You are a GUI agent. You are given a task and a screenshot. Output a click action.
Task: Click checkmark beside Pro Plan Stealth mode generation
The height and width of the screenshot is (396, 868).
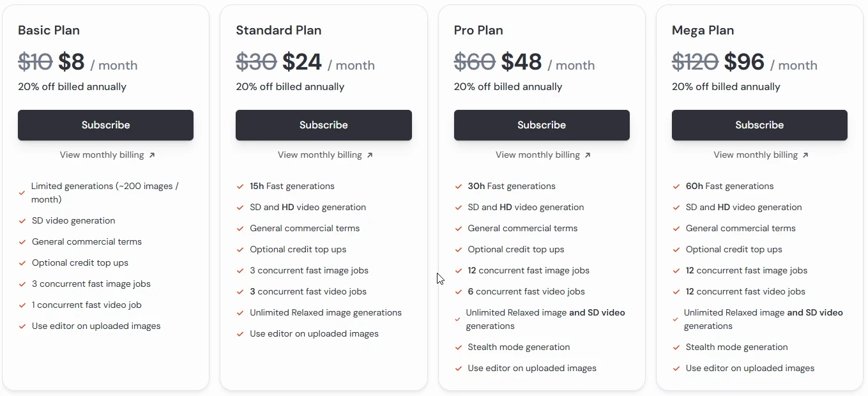coord(458,347)
